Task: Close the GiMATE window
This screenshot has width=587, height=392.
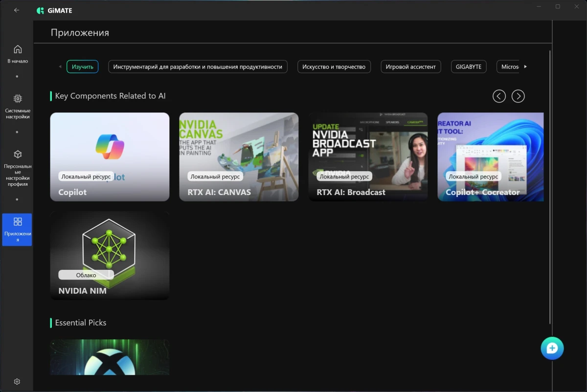Action: point(577,7)
